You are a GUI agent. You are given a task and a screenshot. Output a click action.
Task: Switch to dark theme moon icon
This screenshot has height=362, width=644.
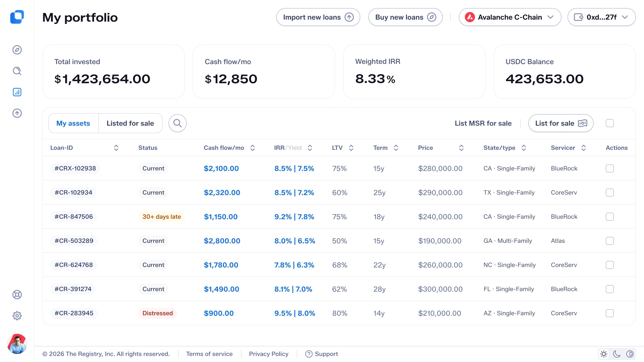click(x=617, y=354)
